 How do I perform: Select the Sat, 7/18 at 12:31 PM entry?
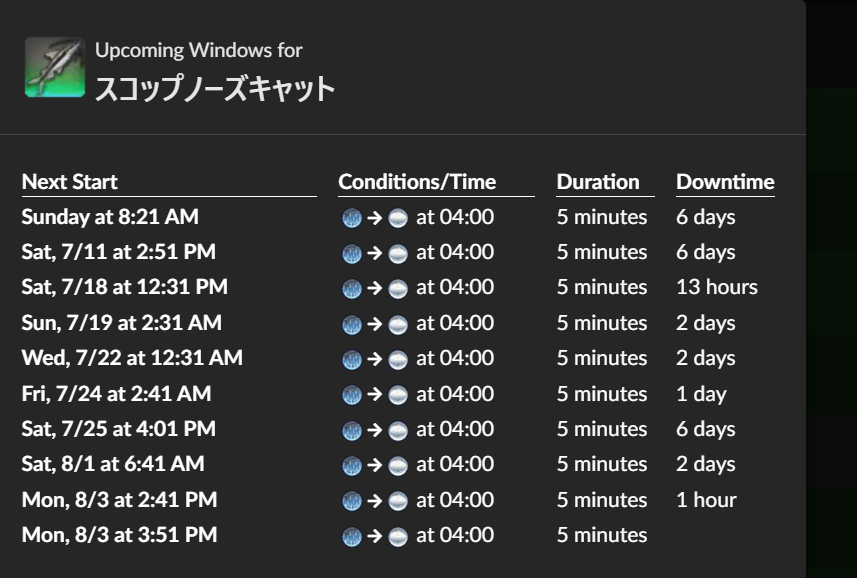click(125, 287)
